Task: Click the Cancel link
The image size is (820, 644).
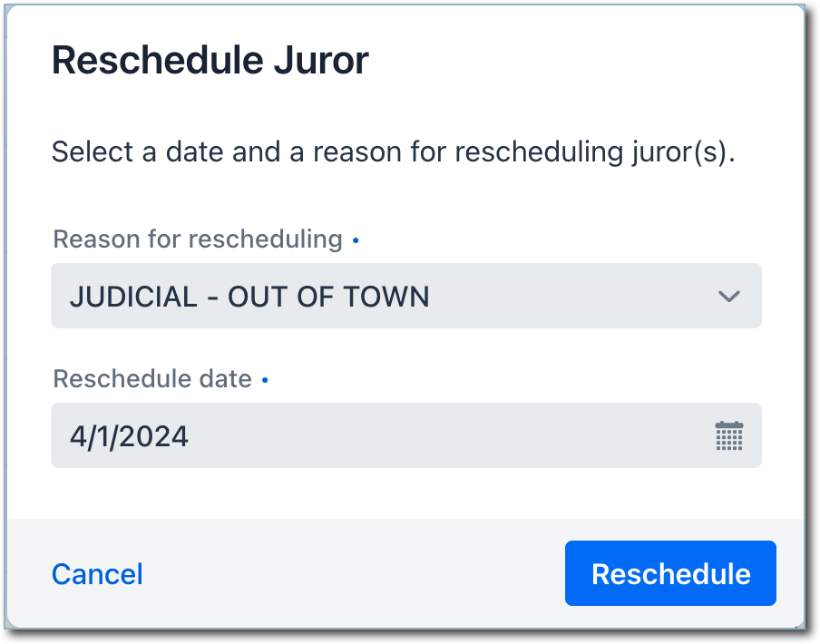Action: coord(97,574)
